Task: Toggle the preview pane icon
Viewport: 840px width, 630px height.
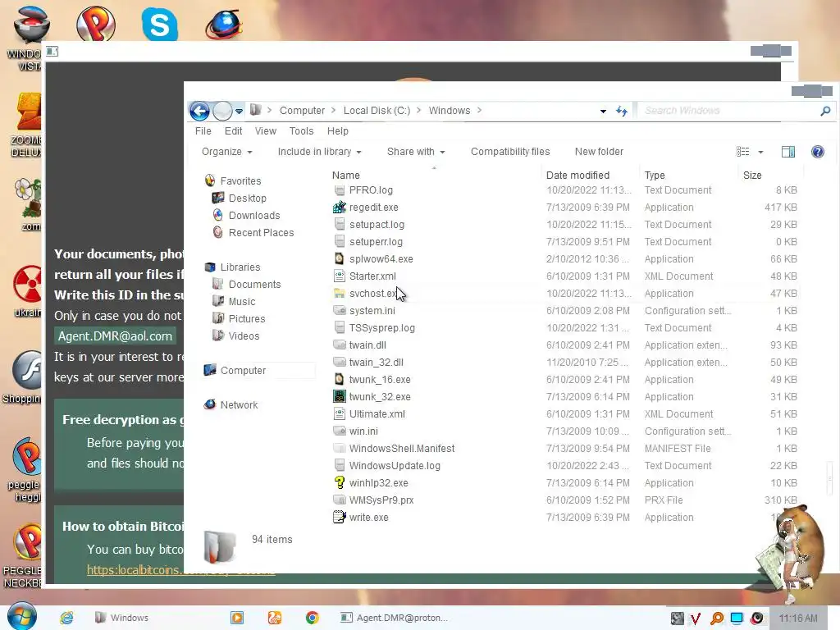Action: (x=788, y=152)
